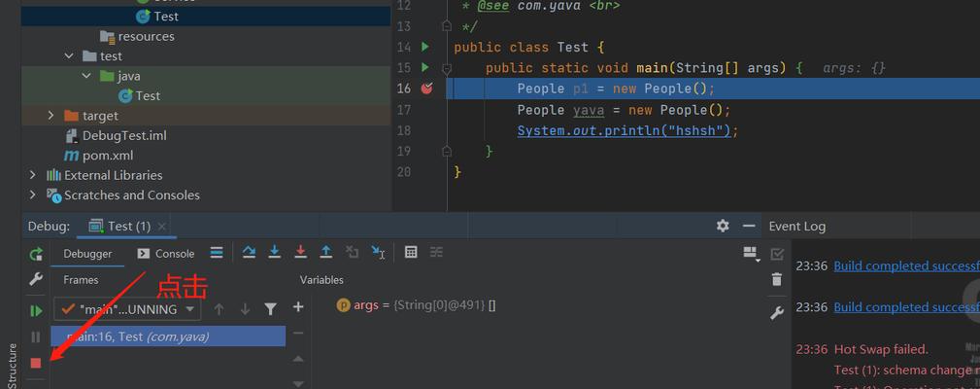Open thread dropdown "main"...UNNING
This screenshot has height=389, width=980.
click(x=127, y=309)
